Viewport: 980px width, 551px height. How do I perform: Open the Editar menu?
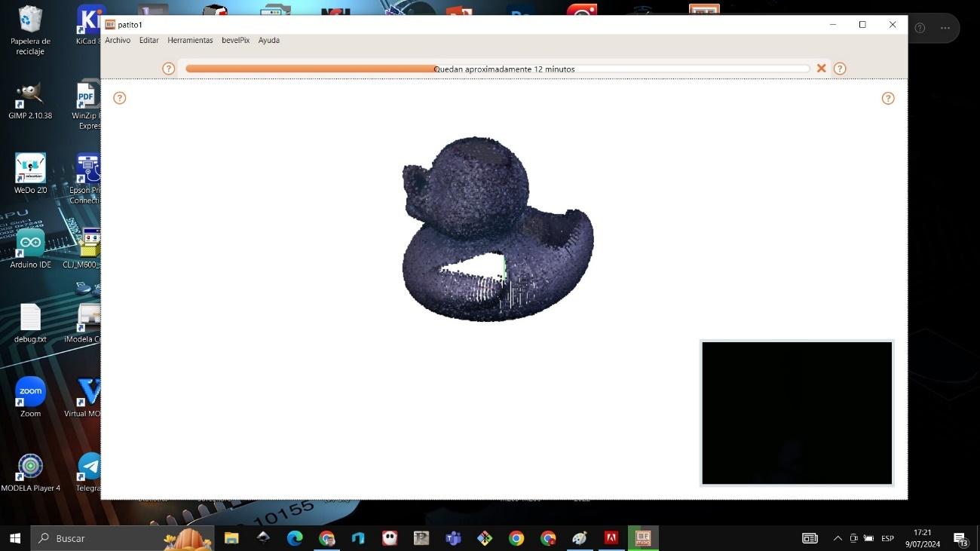click(x=149, y=41)
